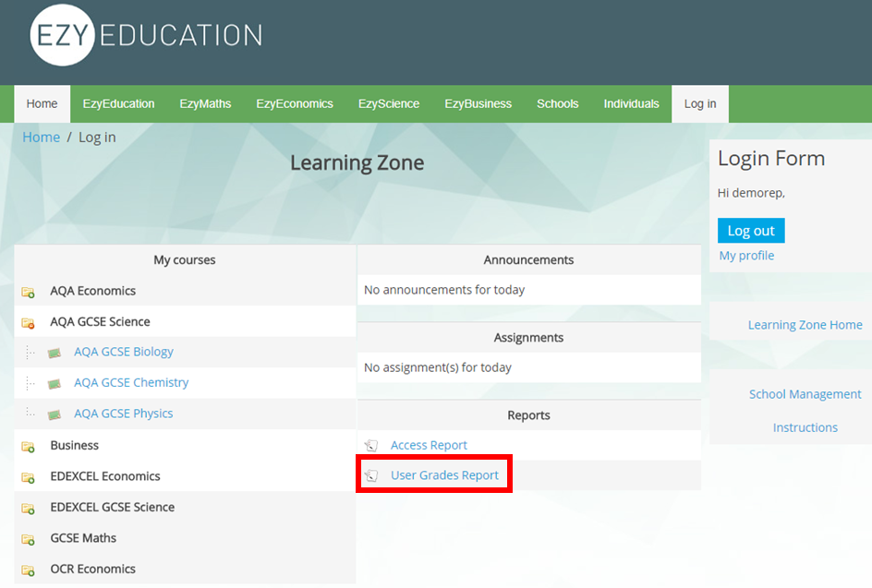Open the EzyEducation menu item
Screen dimensions: 872x588
(118, 104)
